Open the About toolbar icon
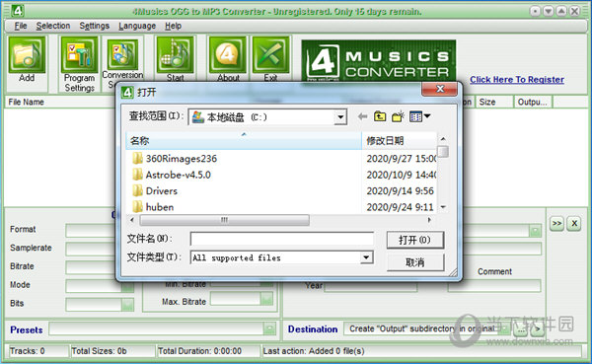Screen dimensions: 592x364 point(228,55)
